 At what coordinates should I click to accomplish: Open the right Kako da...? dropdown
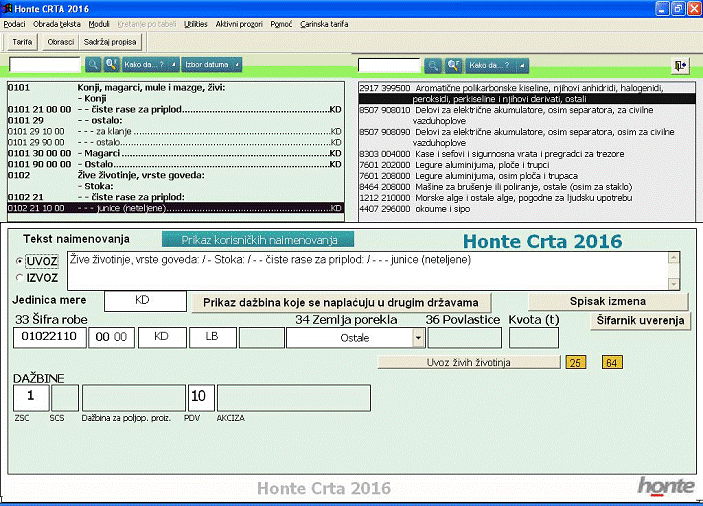[497, 66]
